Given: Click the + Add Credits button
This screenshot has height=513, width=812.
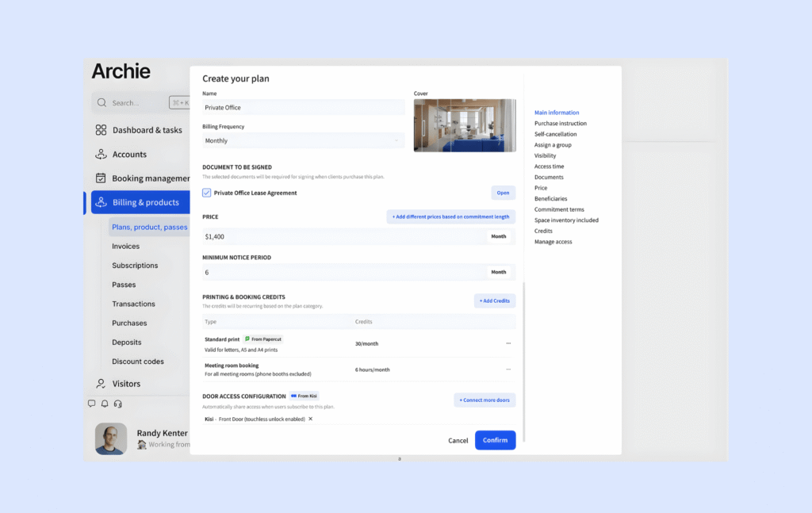Looking at the screenshot, I should point(495,301).
